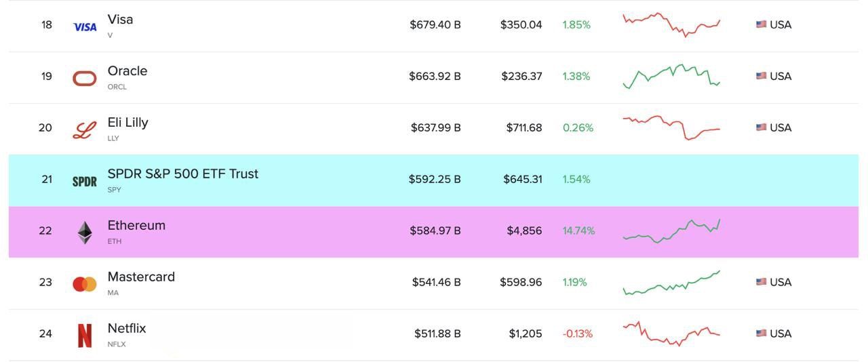
Task: Open SPDR S&P 500 ETF Trust link
Action: (x=182, y=174)
